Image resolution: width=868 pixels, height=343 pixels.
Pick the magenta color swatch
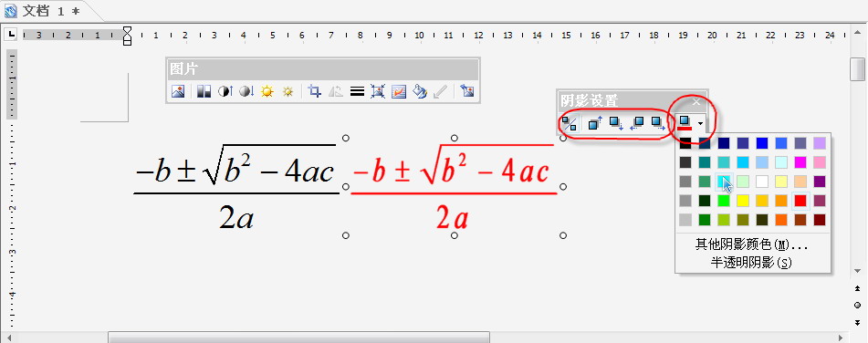pyautogui.click(x=800, y=162)
